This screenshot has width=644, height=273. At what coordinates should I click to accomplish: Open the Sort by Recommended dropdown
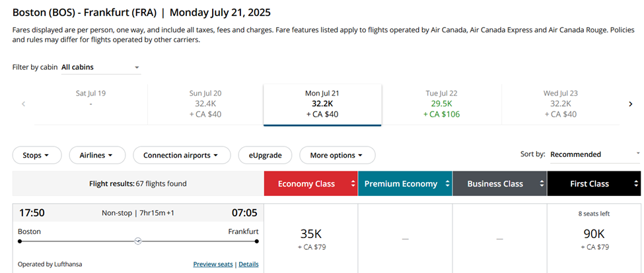tap(594, 154)
